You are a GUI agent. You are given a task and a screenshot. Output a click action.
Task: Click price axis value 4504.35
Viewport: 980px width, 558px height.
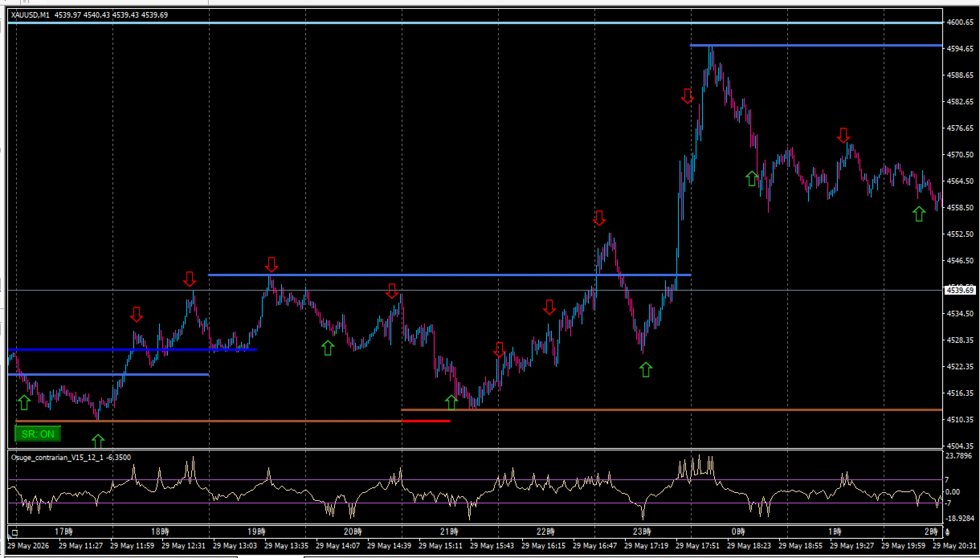[x=960, y=446]
